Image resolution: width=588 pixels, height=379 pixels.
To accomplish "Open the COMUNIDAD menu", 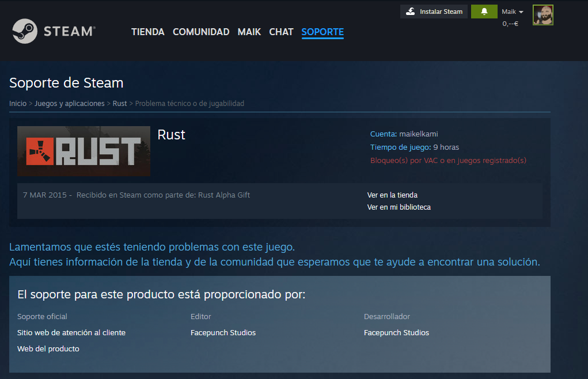I will point(201,32).
